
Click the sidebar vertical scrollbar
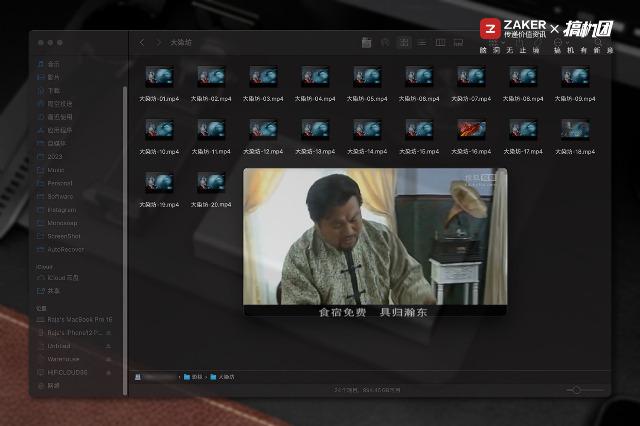click(125, 240)
